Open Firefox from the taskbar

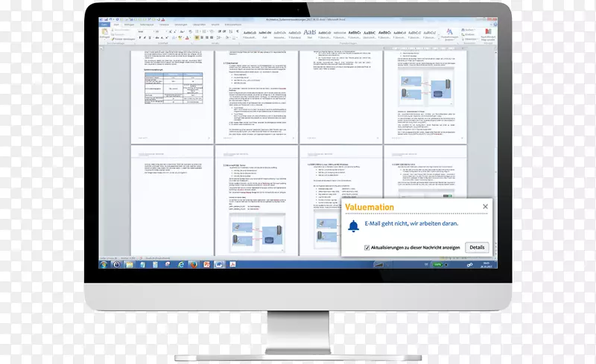(x=194, y=264)
